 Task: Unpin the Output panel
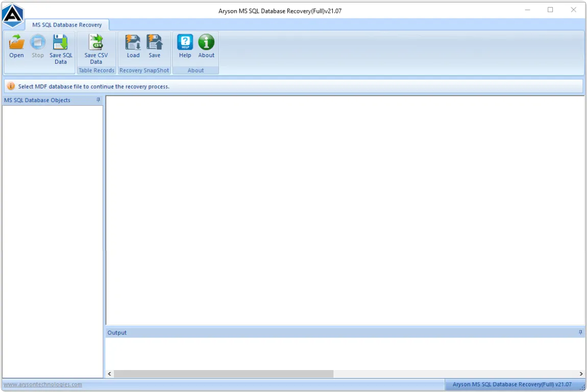[x=580, y=332]
